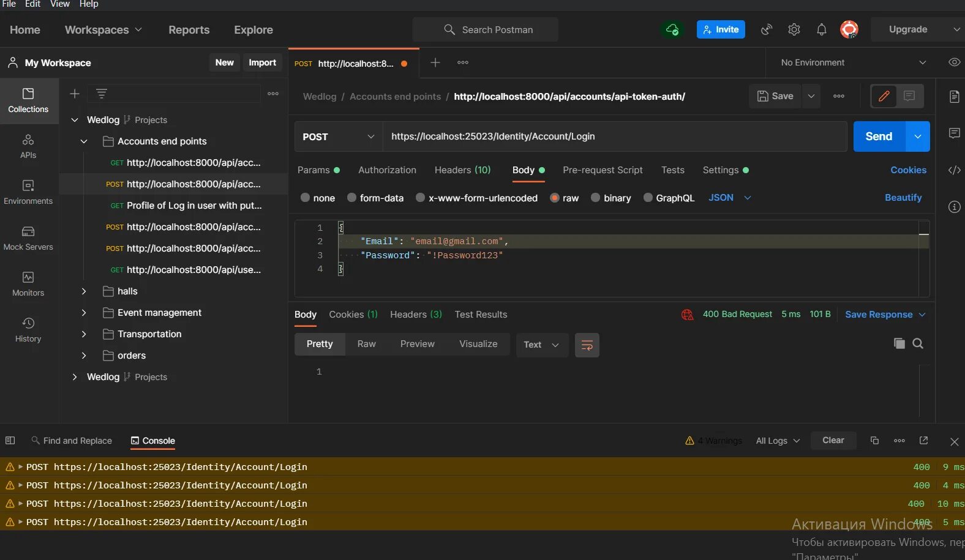The image size is (965, 560).
Task: Select the x-www-form-urlencoded body type
Action: [x=420, y=198]
